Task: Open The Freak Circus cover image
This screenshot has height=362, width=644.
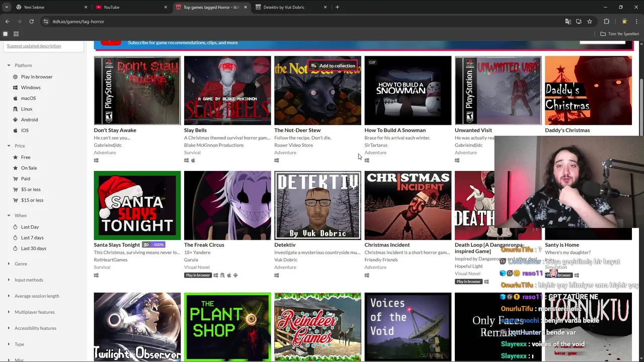Action: tap(227, 205)
